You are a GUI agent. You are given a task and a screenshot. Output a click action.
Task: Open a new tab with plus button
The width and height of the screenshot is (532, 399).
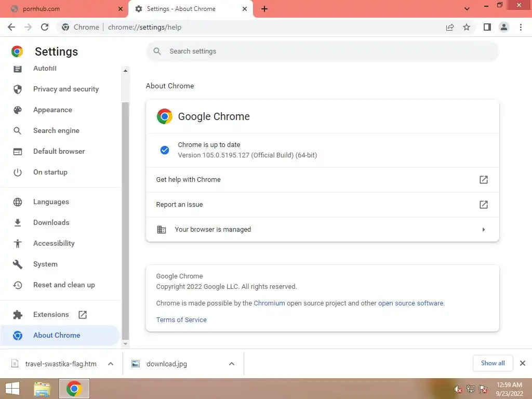tap(264, 9)
